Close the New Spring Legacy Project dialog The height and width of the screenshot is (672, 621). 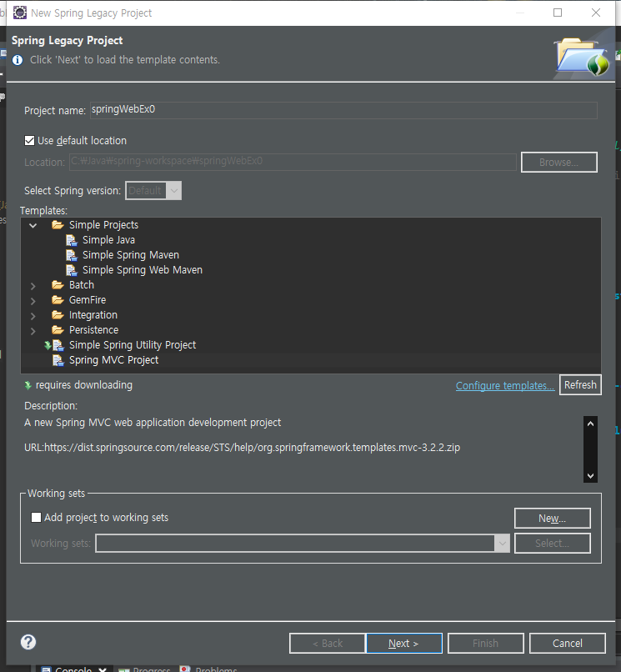(596, 13)
